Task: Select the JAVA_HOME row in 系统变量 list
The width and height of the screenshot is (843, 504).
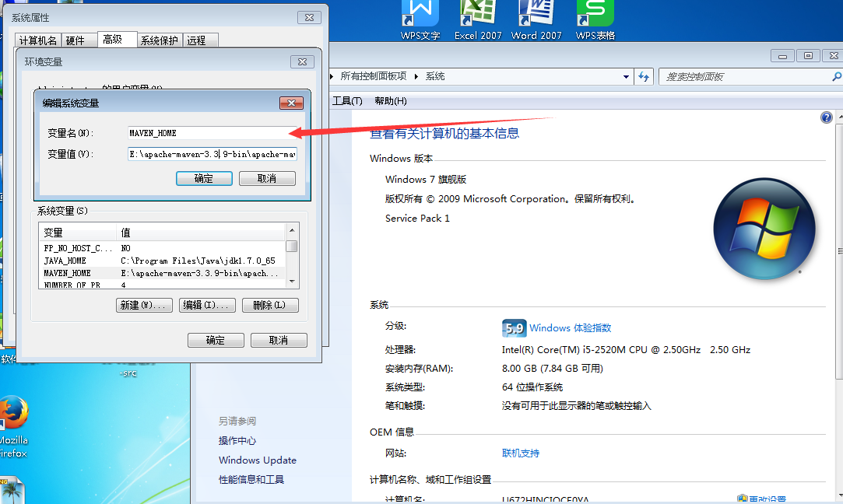Action: 117,261
